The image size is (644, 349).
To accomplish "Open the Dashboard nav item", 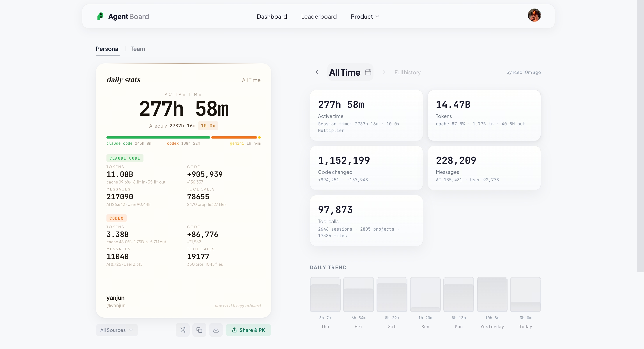I will click(272, 16).
